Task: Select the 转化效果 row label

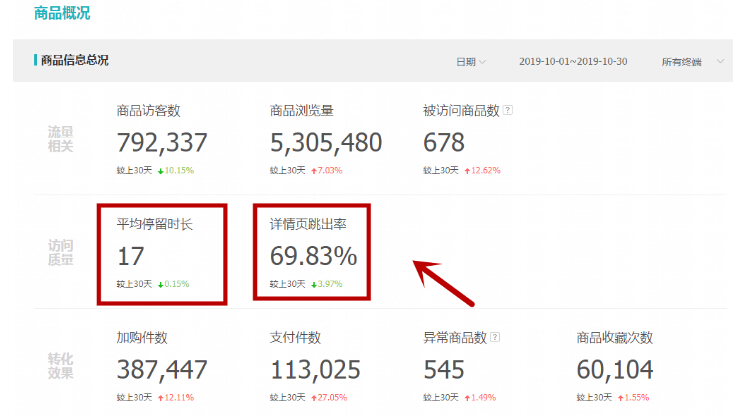Action: point(61,366)
